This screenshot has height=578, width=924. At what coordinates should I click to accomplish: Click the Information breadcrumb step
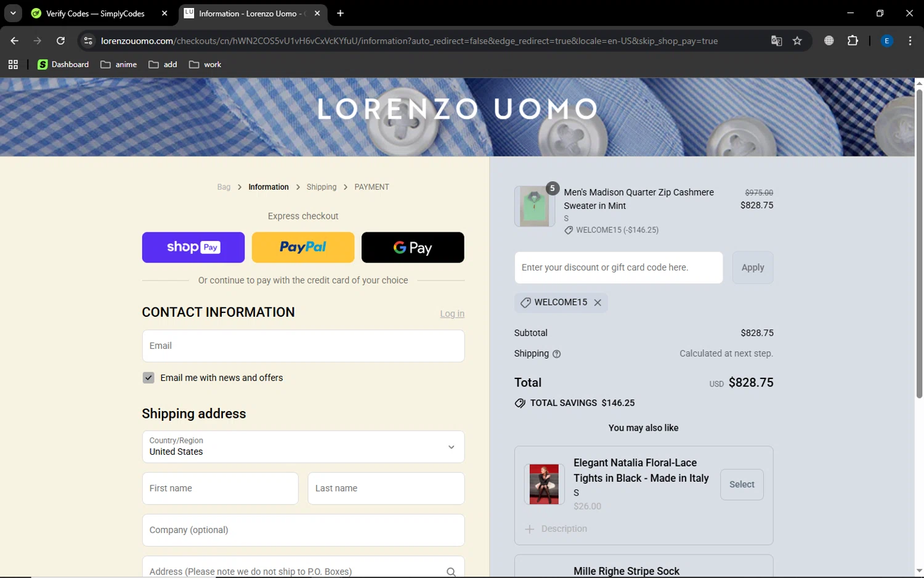tap(269, 187)
